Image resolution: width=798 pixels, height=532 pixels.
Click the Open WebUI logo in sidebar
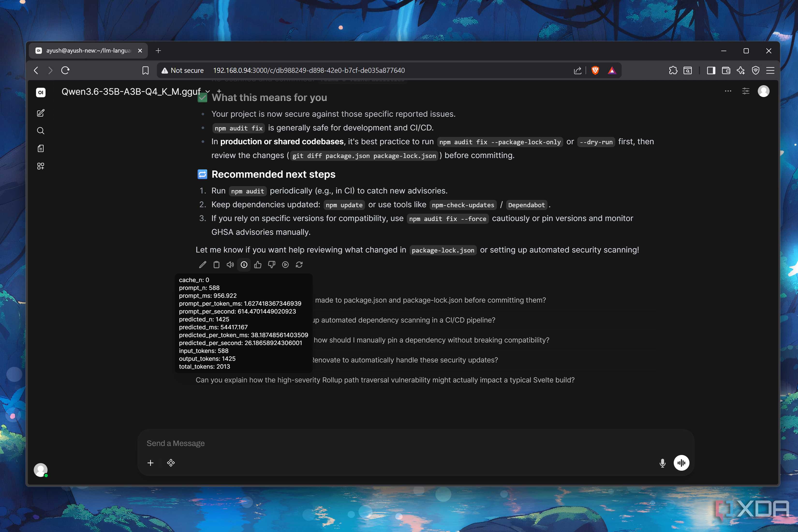click(x=41, y=92)
